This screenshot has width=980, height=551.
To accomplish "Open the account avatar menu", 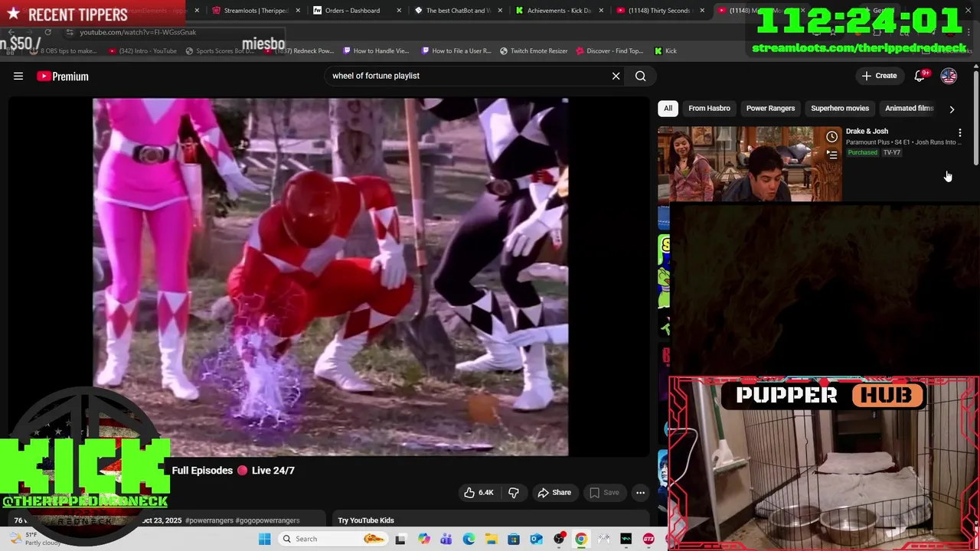I will (x=949, y=76).
